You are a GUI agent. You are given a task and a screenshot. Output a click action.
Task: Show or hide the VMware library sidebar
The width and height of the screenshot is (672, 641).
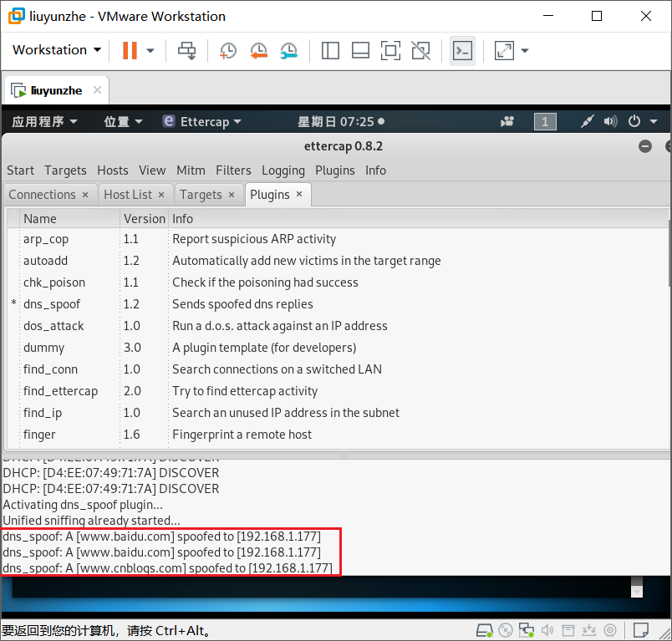tap(330, 50)
